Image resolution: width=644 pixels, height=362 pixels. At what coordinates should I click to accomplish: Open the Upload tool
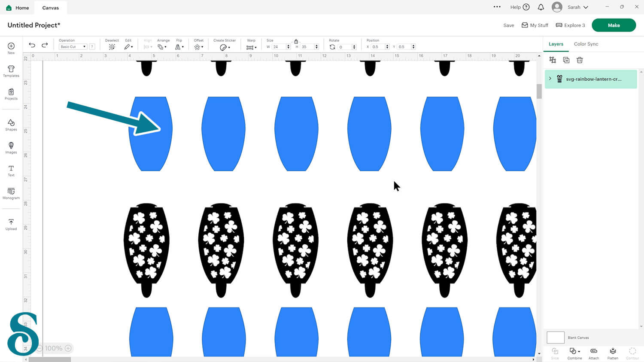click(11, 225)
